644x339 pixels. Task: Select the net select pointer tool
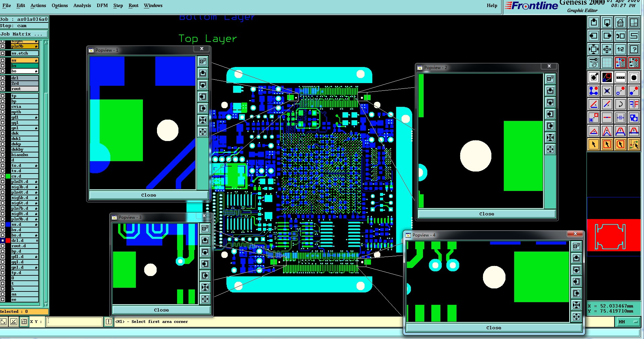634,144
